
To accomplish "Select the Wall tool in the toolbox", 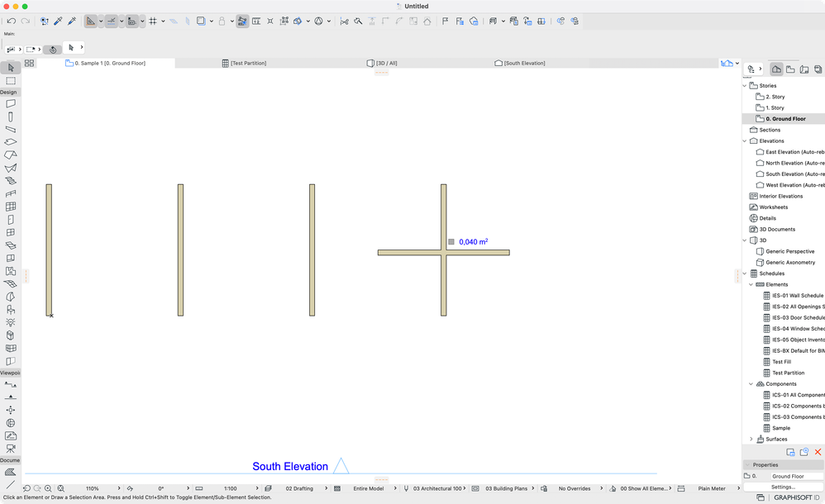I will click(11, 103).
